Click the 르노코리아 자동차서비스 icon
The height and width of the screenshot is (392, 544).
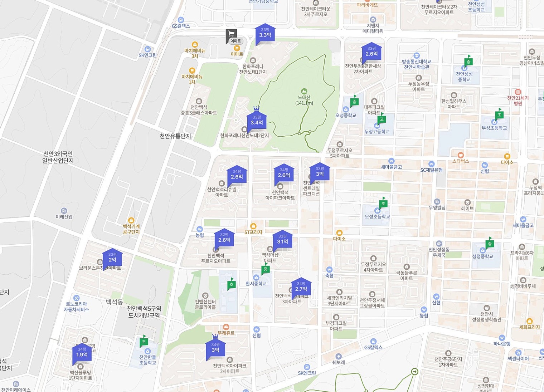76,298
